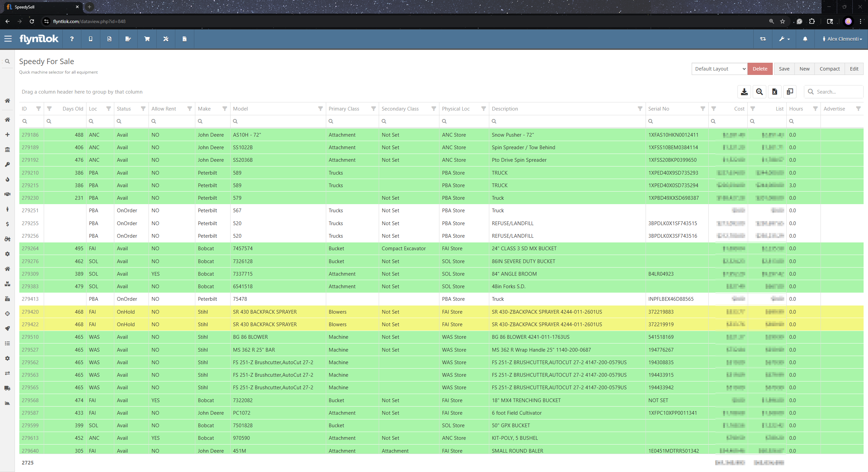Reload the page with the browser refresh button

(32, 21)
